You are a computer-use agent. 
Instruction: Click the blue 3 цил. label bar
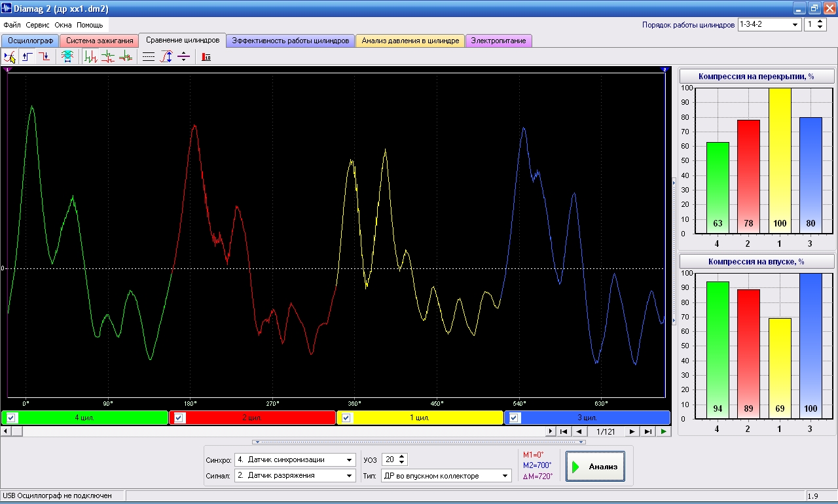pos(587,418)
